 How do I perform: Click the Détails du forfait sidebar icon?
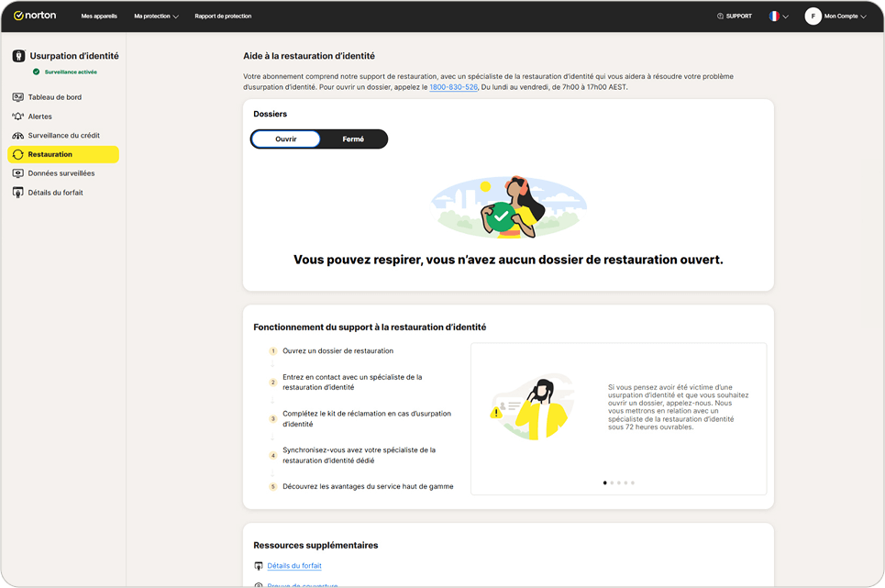pos(18,193)
